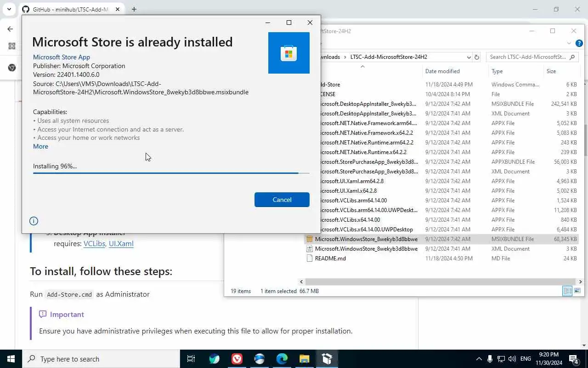Screen dimensions: 588x368
Task: Open a new browser tab
Action: 134,9
